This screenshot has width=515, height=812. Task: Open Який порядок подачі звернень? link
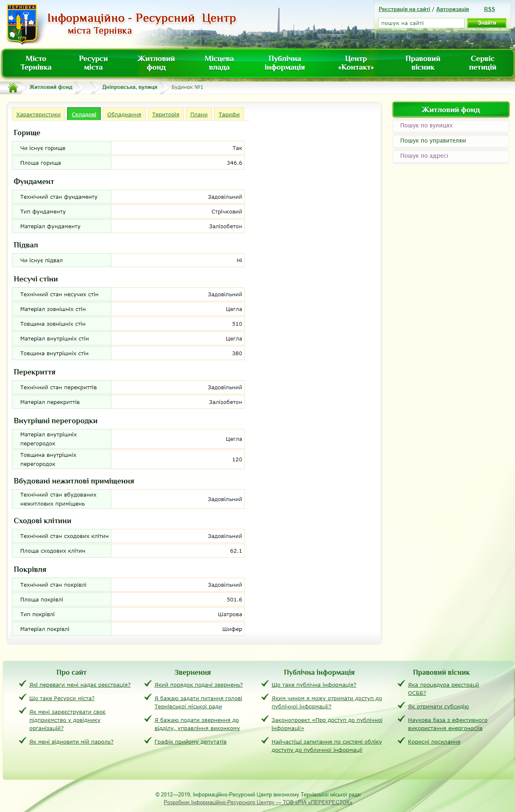point(199,685)
